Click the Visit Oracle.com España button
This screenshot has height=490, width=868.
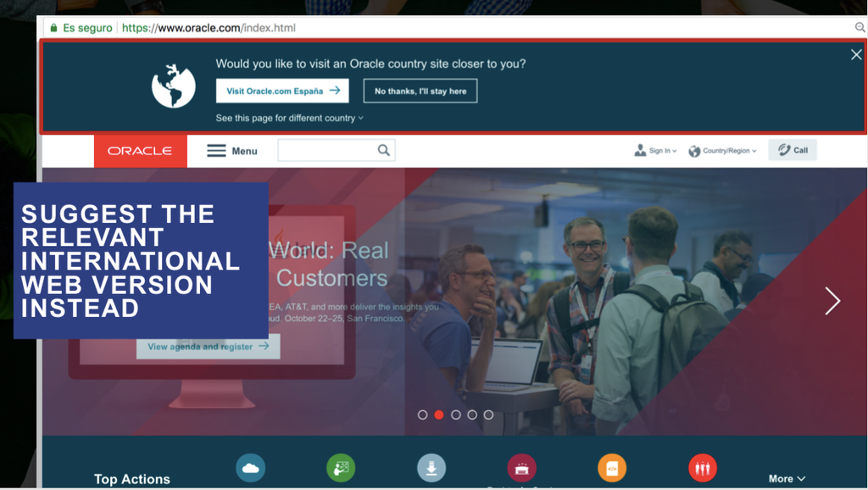[282, 91]
